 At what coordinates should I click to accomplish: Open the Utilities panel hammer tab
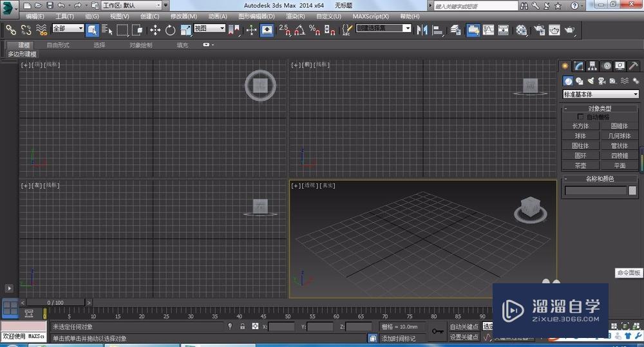[x=633, y=66]
